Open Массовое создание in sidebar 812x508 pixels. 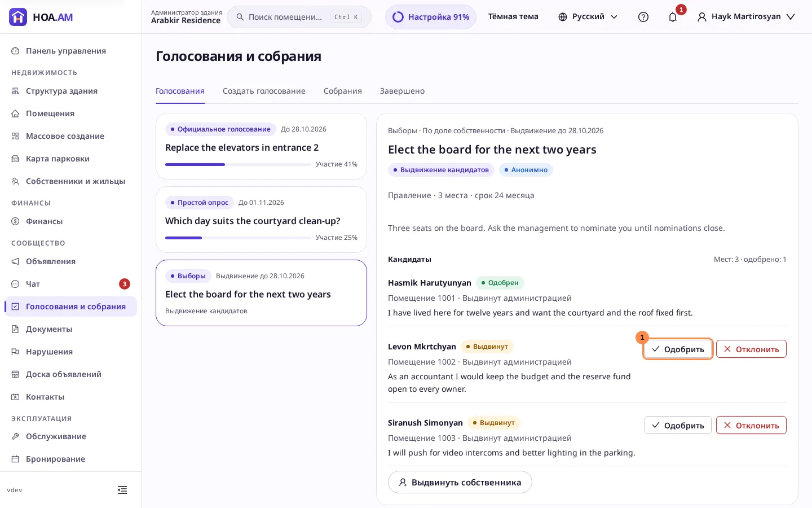(x=70, y=136)
